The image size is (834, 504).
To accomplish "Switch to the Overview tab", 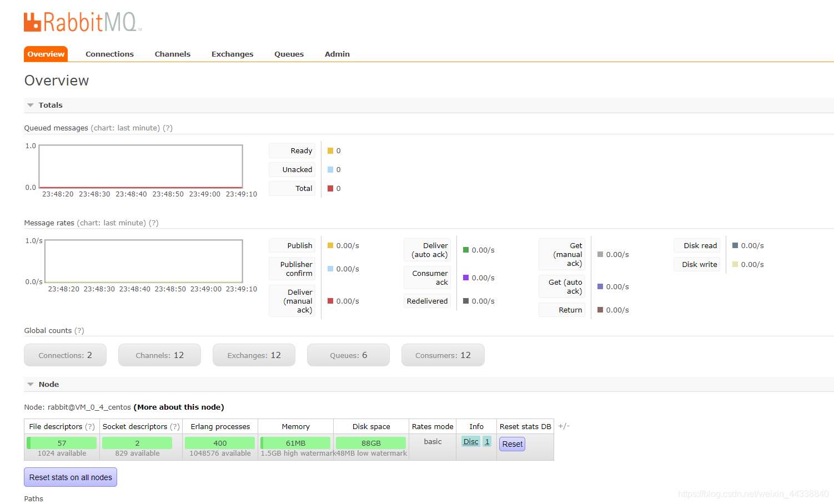I will (x=46, y=54).
